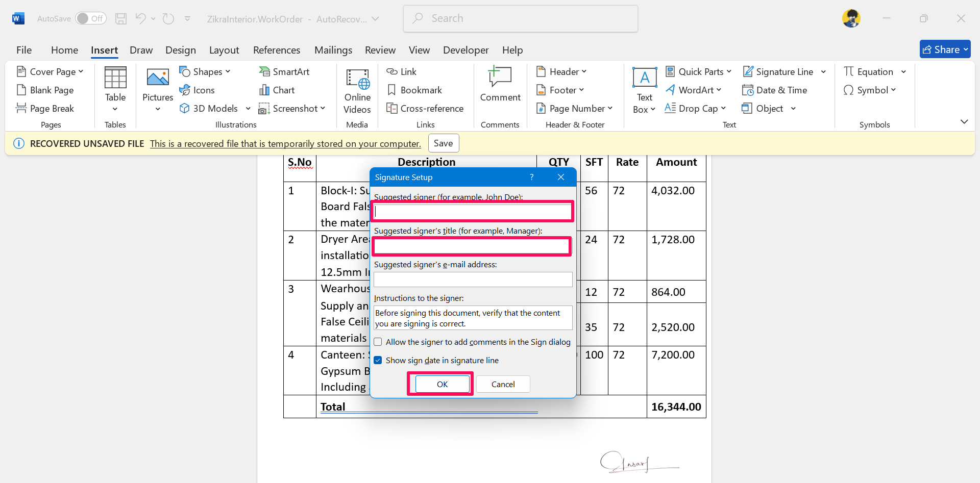Viewport: 980px width, 483px height.
Task: Insert 3D Models
Action: pos(209,109)
